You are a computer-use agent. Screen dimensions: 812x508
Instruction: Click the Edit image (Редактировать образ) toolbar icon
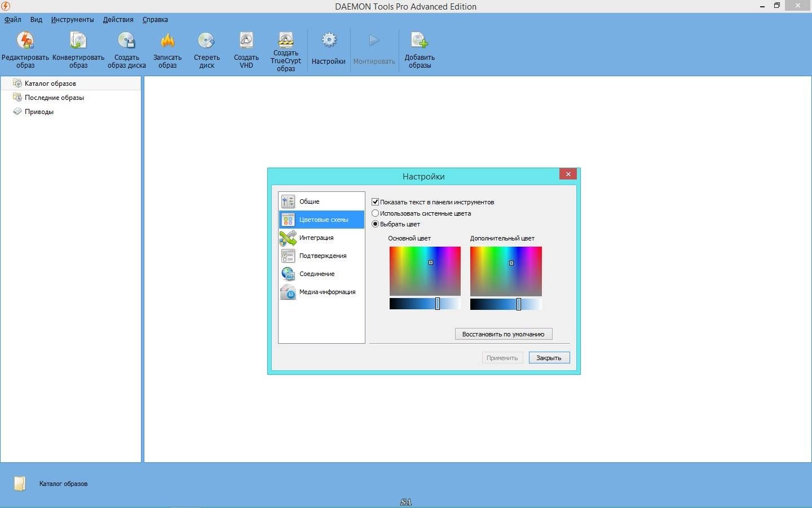click(x=25, y=41)
